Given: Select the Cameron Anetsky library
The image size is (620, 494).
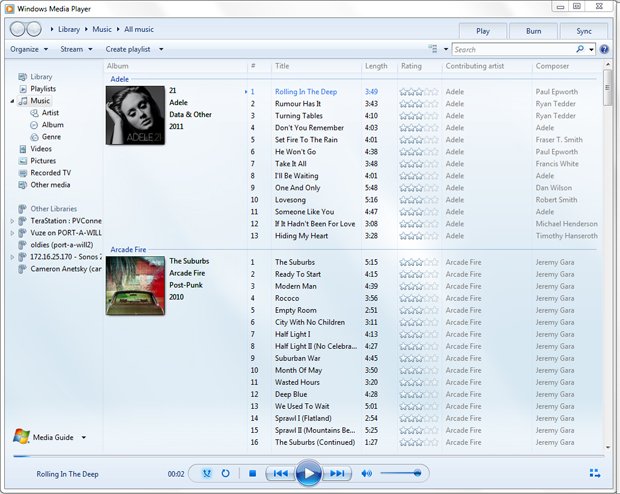Looking at the screenshot, I should [66, 269].
